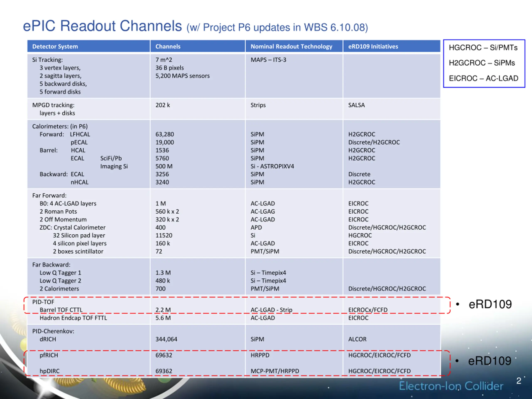Click the '500 M' channel value
Viewport: 532px width, 399px height.
(164, 166)
